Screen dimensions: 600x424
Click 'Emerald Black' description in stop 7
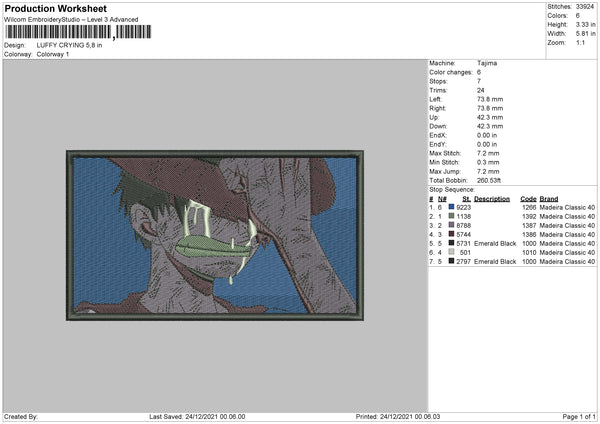click(x=495, y=261)
